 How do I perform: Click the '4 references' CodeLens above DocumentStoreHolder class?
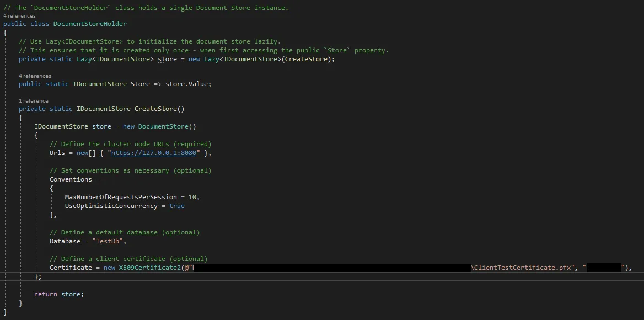(x=19, y=16)
